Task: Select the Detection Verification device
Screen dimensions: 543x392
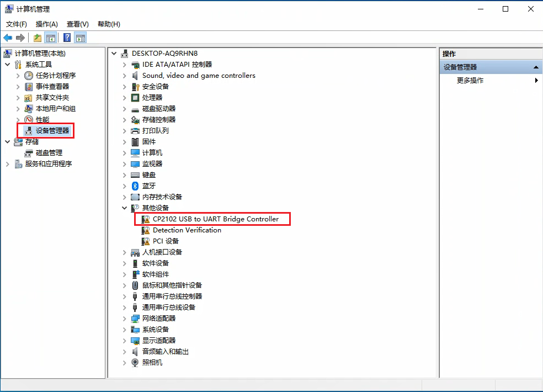Action: pos(186,230)
